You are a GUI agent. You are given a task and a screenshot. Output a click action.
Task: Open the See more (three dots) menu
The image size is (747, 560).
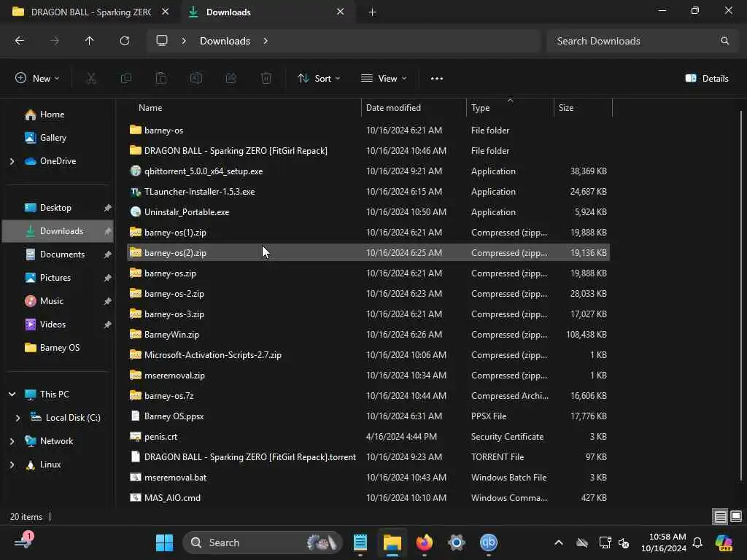[436, 79]
